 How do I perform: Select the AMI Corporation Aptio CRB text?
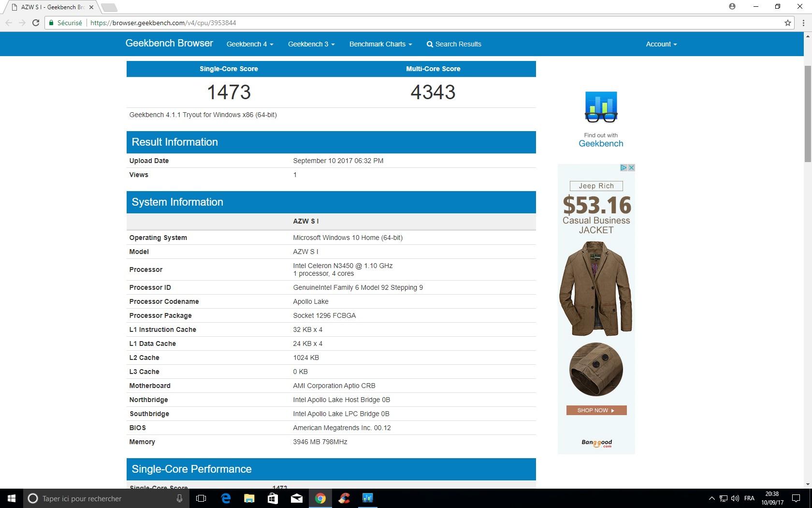(x=334, y=386)
